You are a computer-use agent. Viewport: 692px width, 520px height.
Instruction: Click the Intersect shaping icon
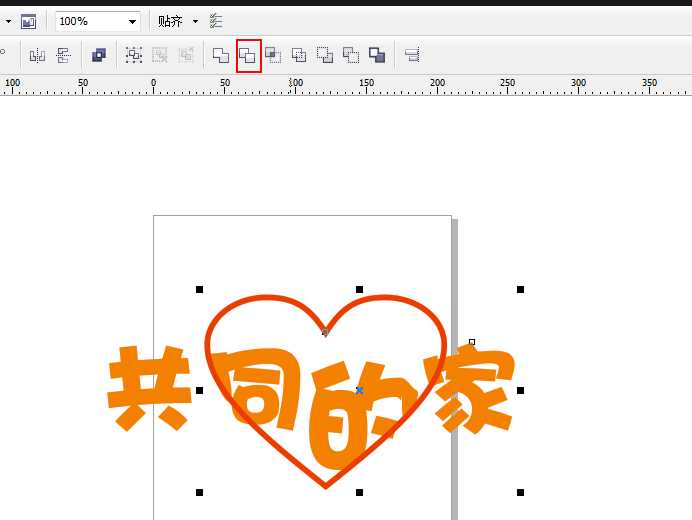point(273,55)
